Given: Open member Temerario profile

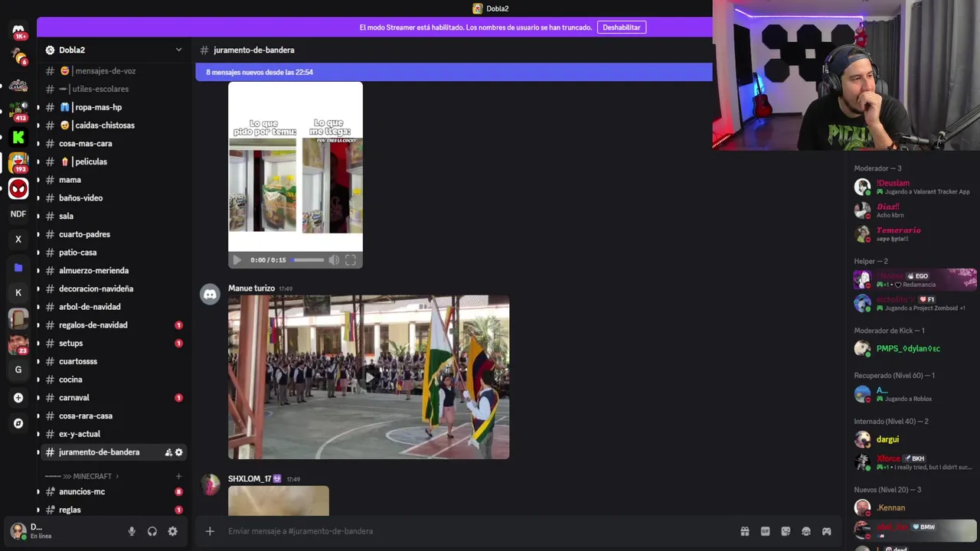Looking at the screenshot, I should click(x=915, y=233).
